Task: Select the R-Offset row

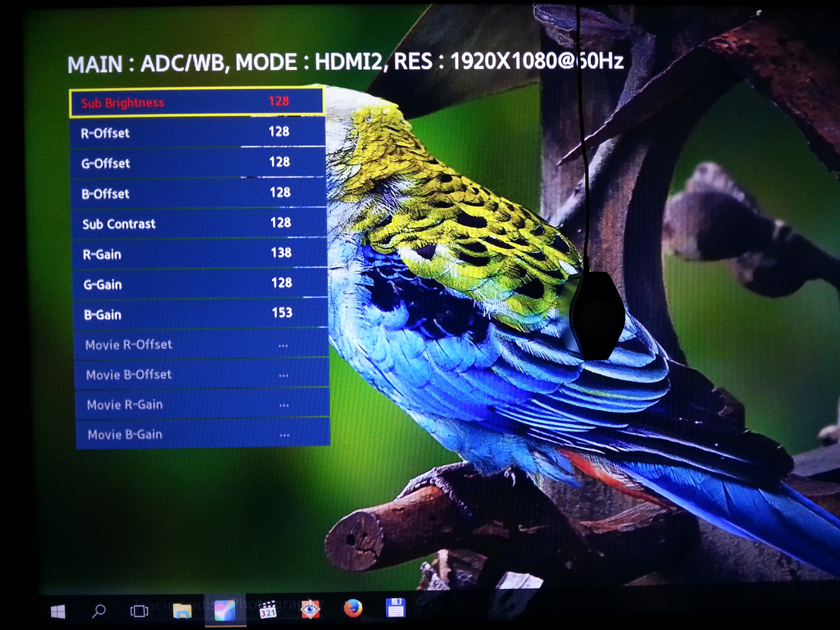Action: pyautogui.click(x=198, y=133)
